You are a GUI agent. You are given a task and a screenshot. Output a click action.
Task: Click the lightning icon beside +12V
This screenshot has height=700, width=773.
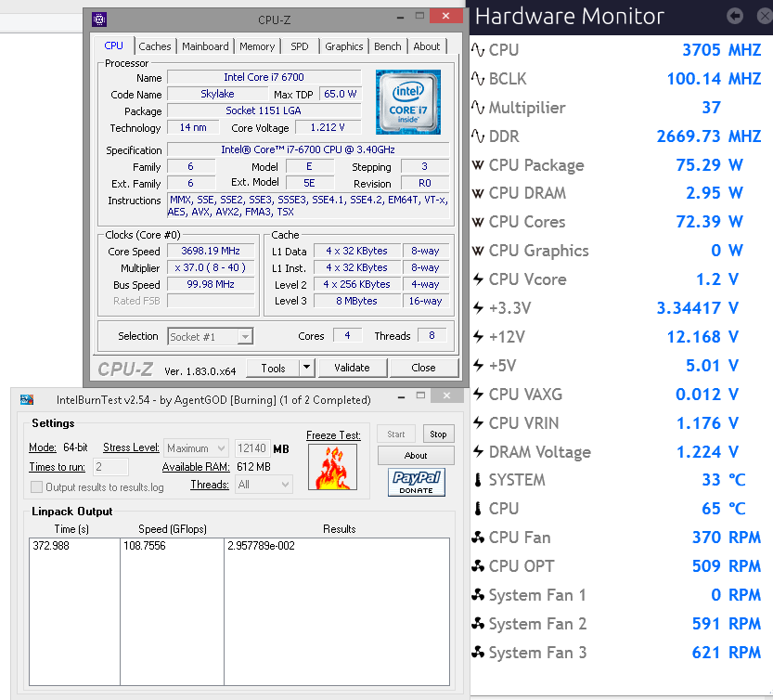(478, 336)
